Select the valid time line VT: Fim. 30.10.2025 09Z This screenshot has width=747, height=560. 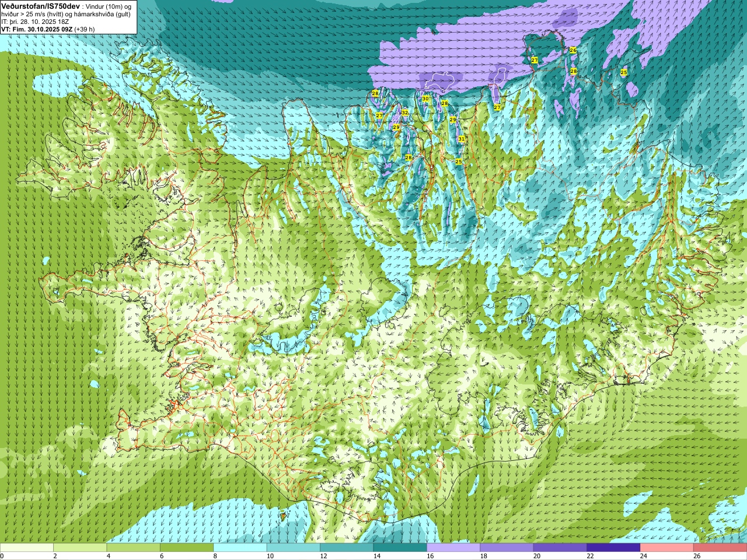[36, 29]
